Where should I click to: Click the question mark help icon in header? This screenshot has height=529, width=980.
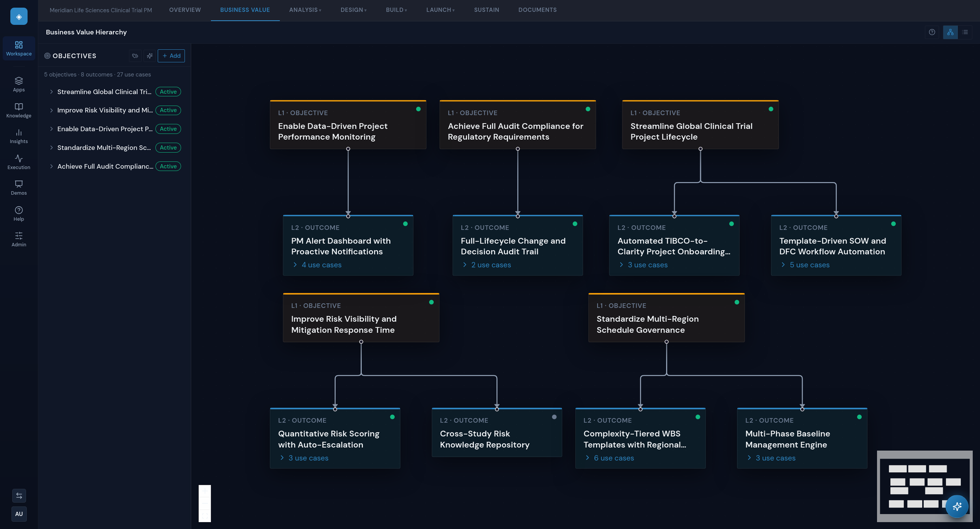932,32
